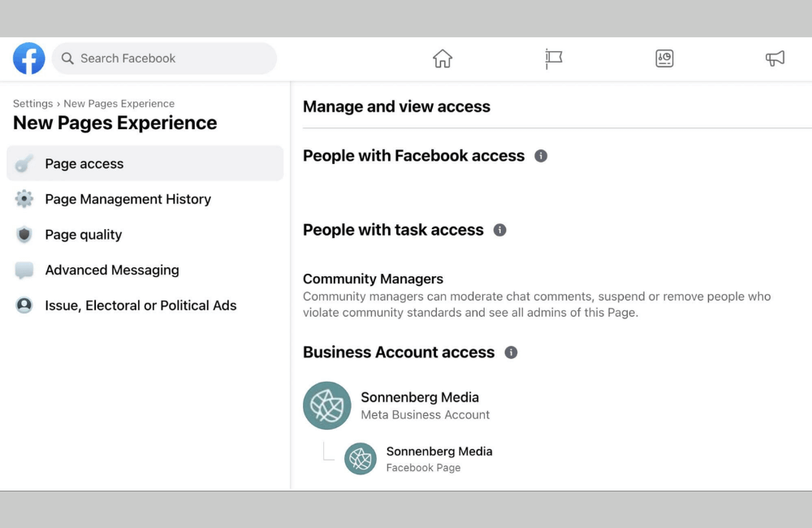Screen dimensions: 812x528
Task: Click the Settings breadcrumb link
Action: pos(32,103)
